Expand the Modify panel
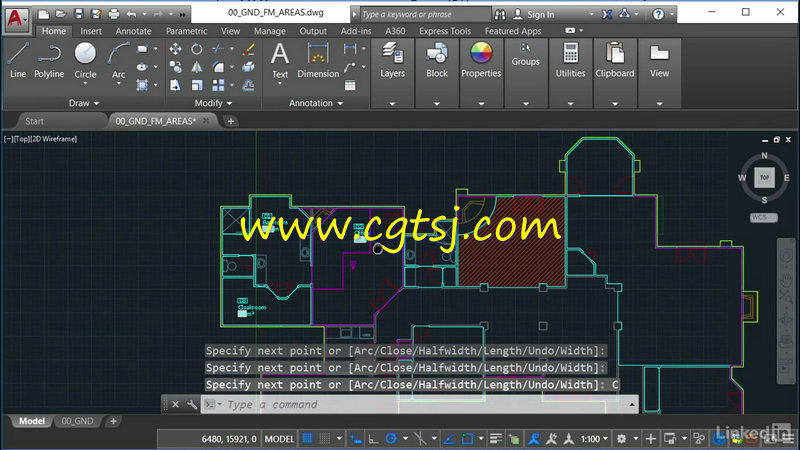The width and height of the screenshot is (800, 450). point(213,103)
